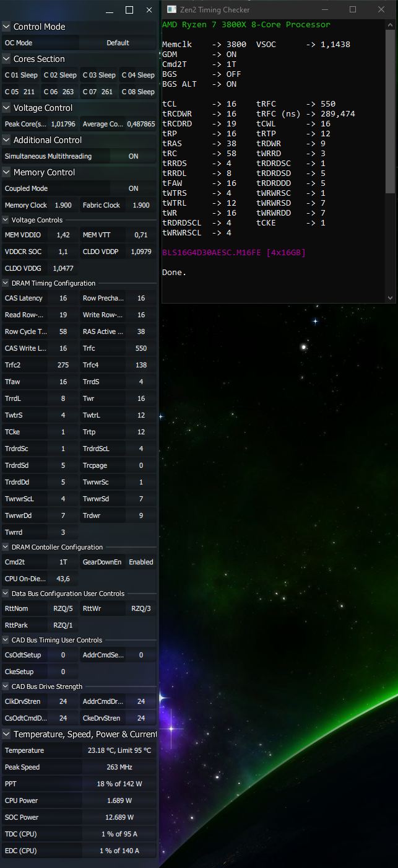Click the Trdwr value 9
The height and width of the screenshot is (868, 398).
click(141, 515)
